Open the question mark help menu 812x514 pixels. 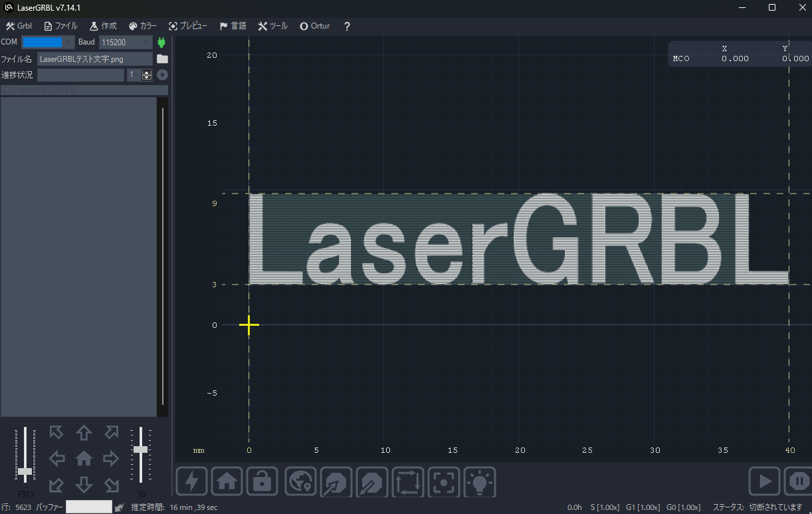347,26
